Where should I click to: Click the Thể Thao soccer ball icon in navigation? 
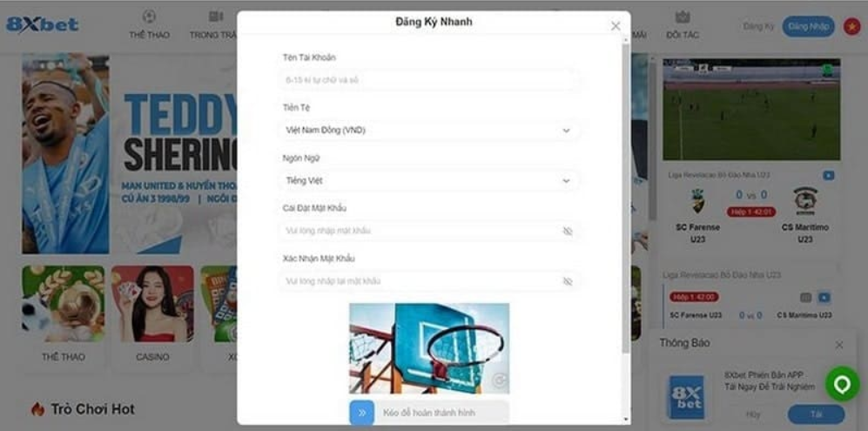coord(149,16)
